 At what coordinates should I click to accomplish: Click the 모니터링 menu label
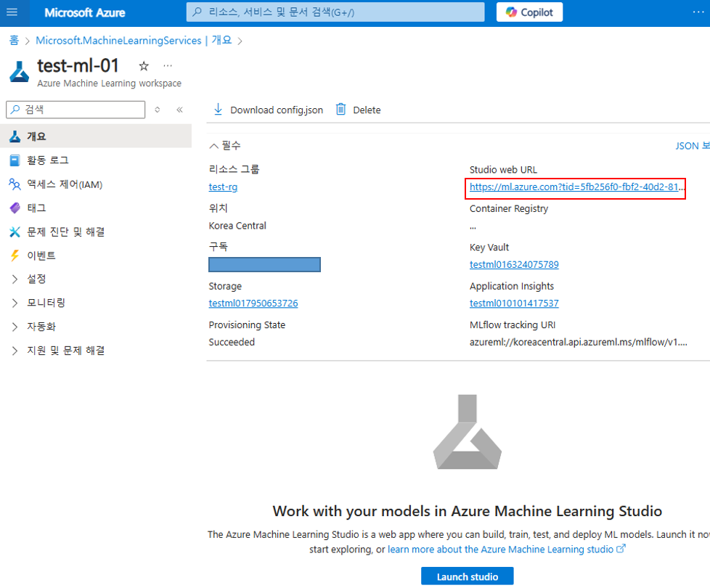46,303
